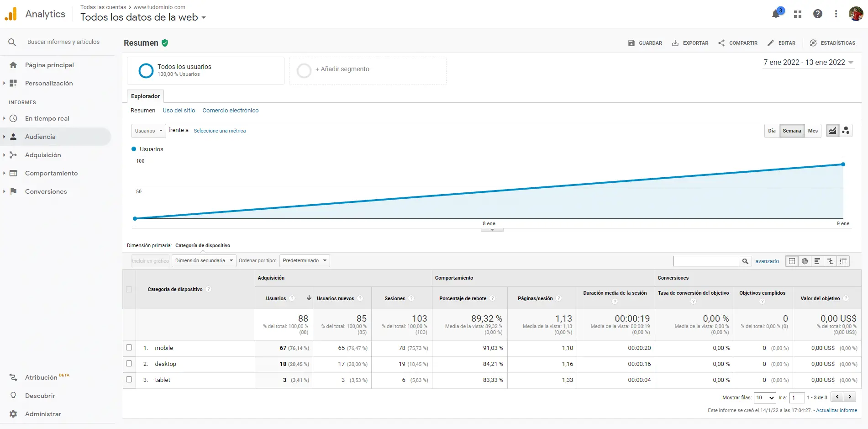
Task: Set chart granularity to Mes
Action: [813, 131]
